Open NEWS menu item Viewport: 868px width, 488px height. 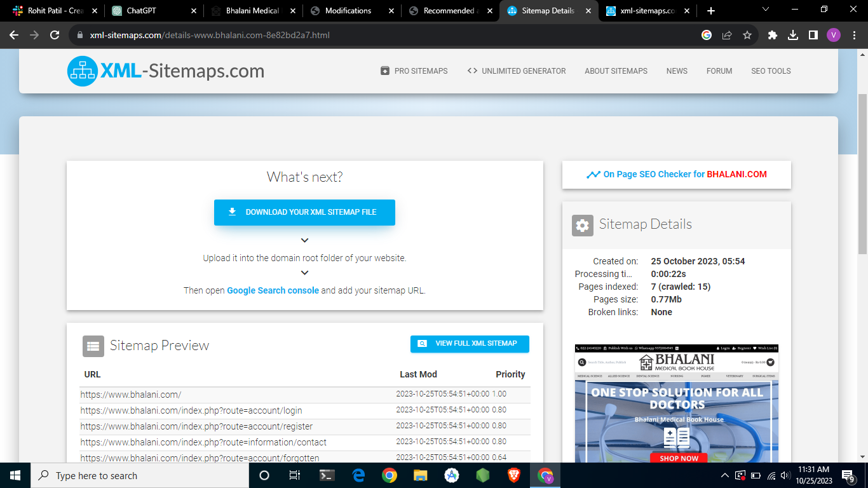click(677, 71)
